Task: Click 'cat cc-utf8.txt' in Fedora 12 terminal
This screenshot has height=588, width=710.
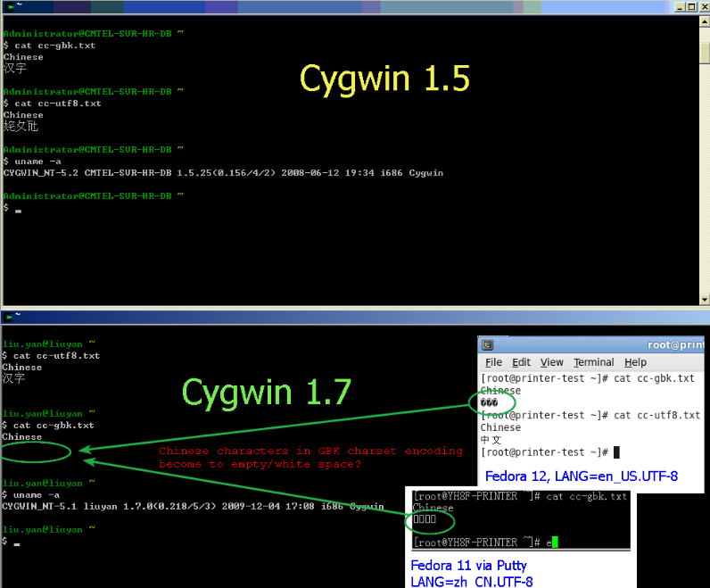Action: [x=657, y=415]
